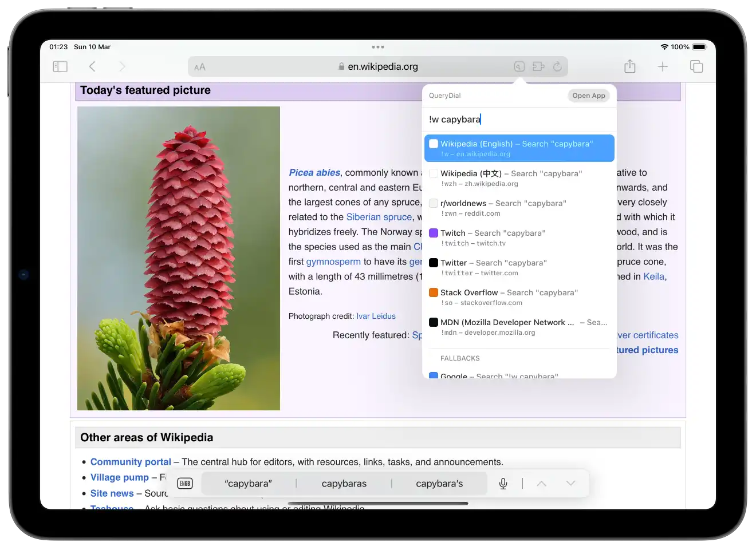The width and height of the screenshot is (756, 550).
Task: Reload the page with refresh icon
Action: pos(557,67)
